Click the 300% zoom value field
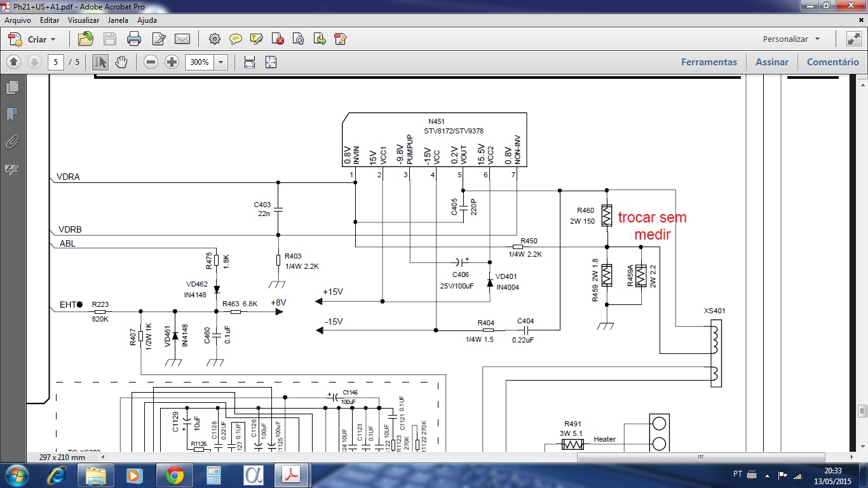Screen dimensions: 868x488 (200, 62)
